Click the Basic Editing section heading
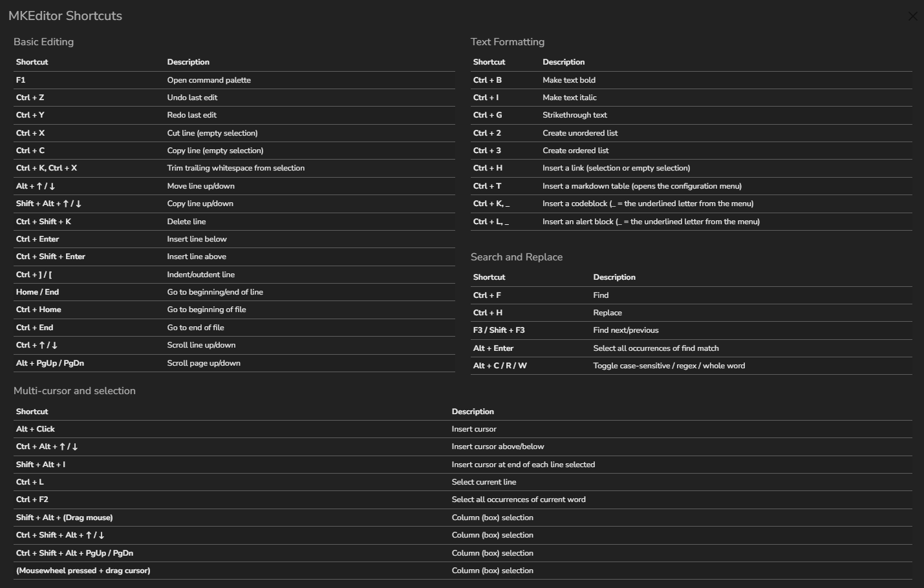This screenshot has width=924, height=588. [x=43, y=42]
